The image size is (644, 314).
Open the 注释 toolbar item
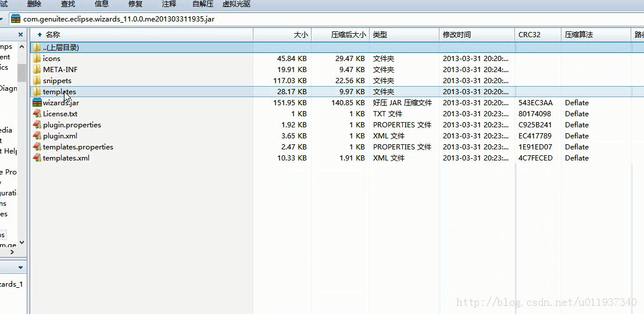pyautogui.click(x=169, y=4)
